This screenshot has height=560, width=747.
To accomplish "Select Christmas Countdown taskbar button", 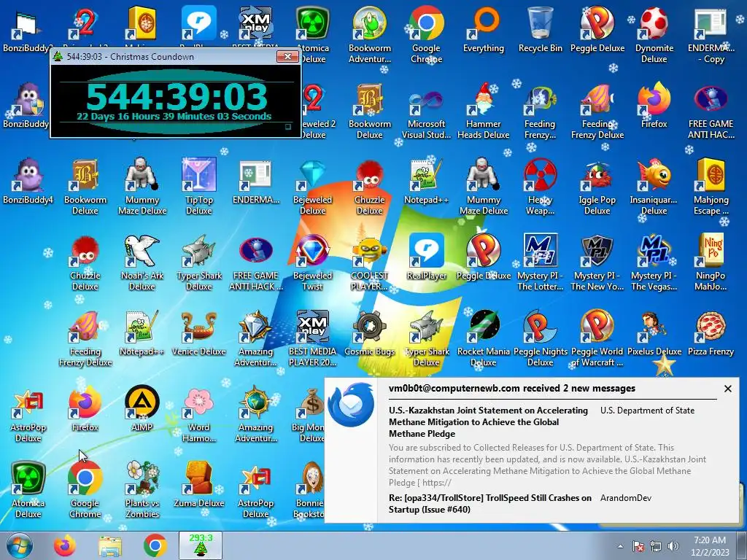I will (201, 545).
